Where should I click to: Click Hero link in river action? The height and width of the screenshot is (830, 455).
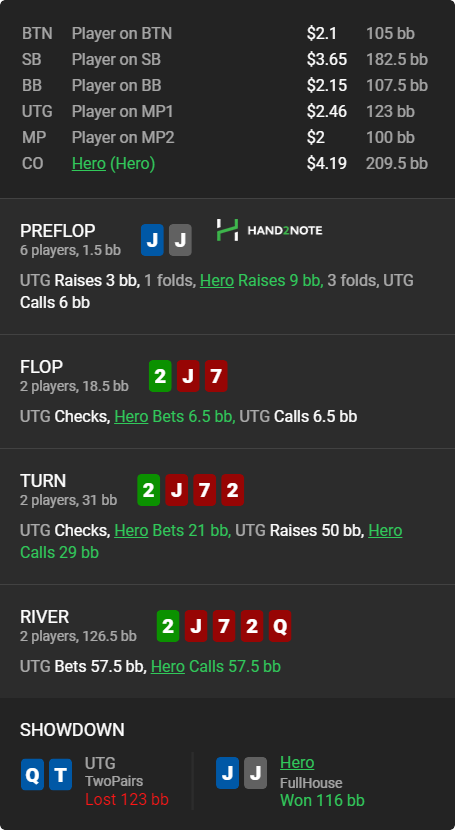(168, 666)
